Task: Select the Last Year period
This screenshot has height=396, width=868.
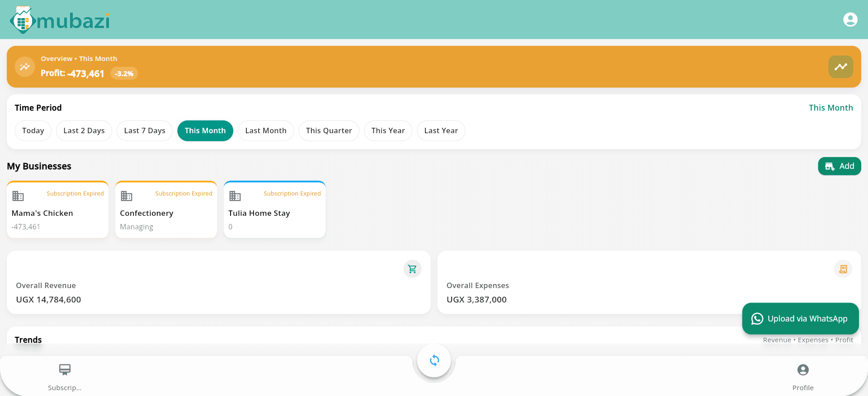Action: tap(441, 131)
